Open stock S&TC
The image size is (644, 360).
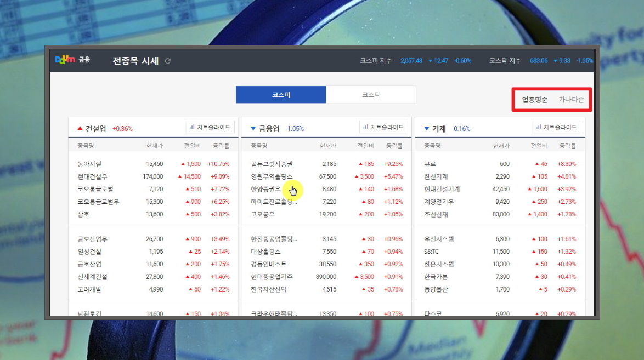point(431,252)
